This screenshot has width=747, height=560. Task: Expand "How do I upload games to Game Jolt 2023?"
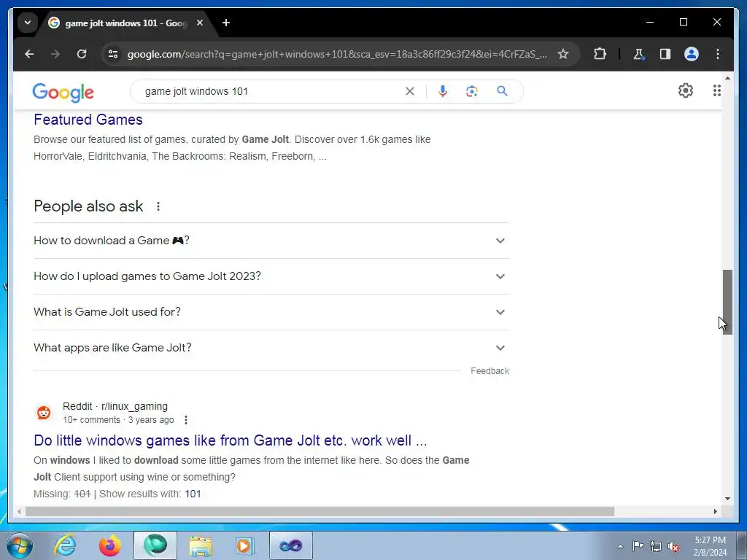pos(271,276)
